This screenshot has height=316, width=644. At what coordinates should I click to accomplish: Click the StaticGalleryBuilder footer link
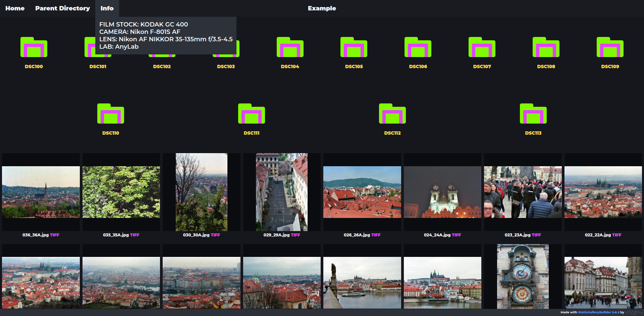pos(598,312)
